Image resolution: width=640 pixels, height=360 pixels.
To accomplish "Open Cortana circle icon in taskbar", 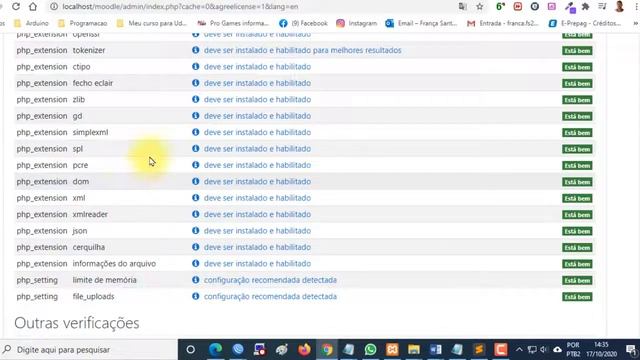I will (190, 350).
